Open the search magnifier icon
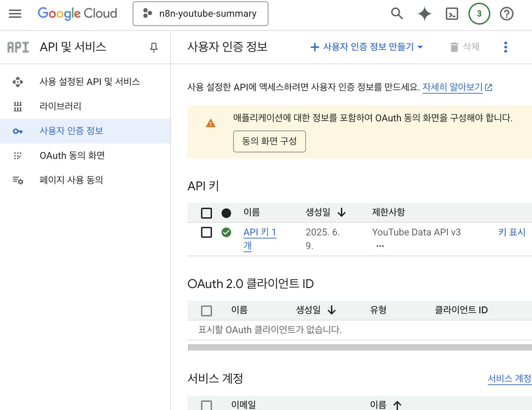 [397, 14]
